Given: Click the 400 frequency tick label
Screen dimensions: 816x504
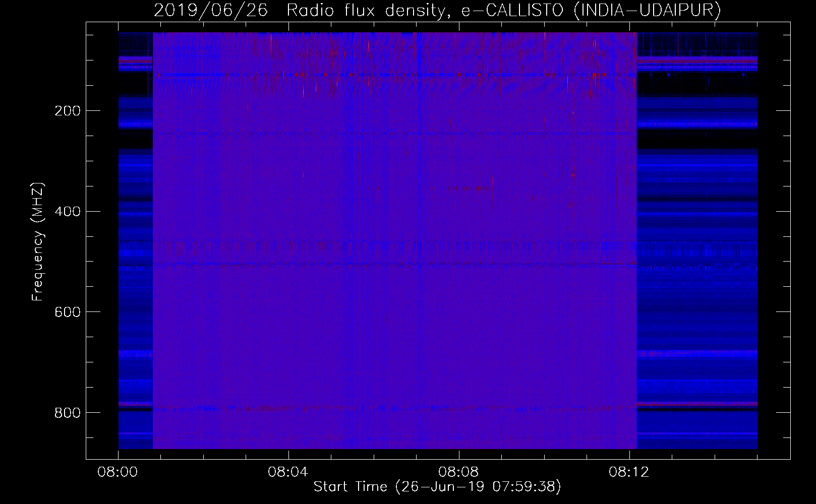Looking at the screenshot, I should point(68,212).
